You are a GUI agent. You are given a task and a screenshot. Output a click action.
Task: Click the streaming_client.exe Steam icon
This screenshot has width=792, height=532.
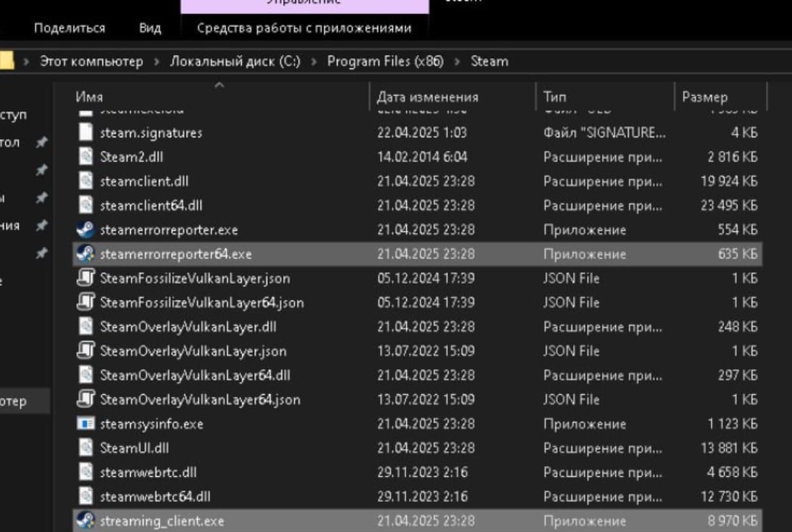(85, 520)
